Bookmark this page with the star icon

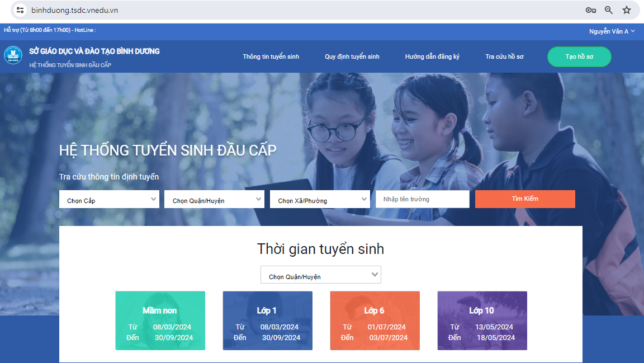click(627, 10)
